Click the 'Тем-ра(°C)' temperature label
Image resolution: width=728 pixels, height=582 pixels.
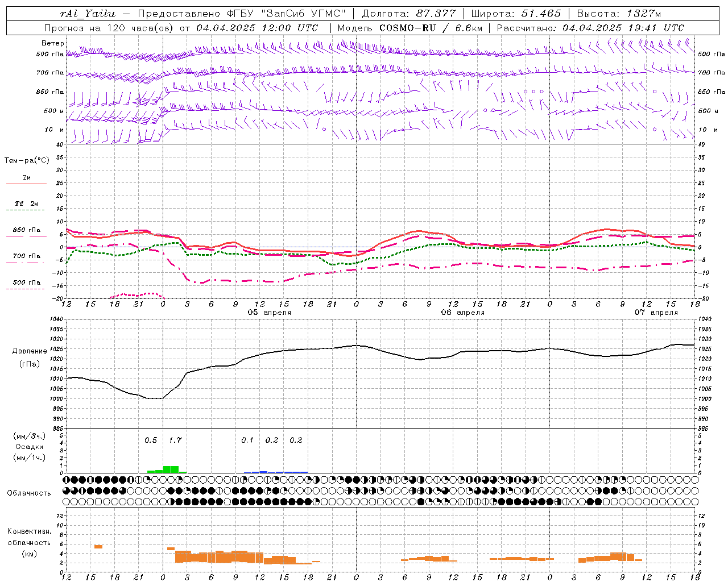click(x=27, y=161)
